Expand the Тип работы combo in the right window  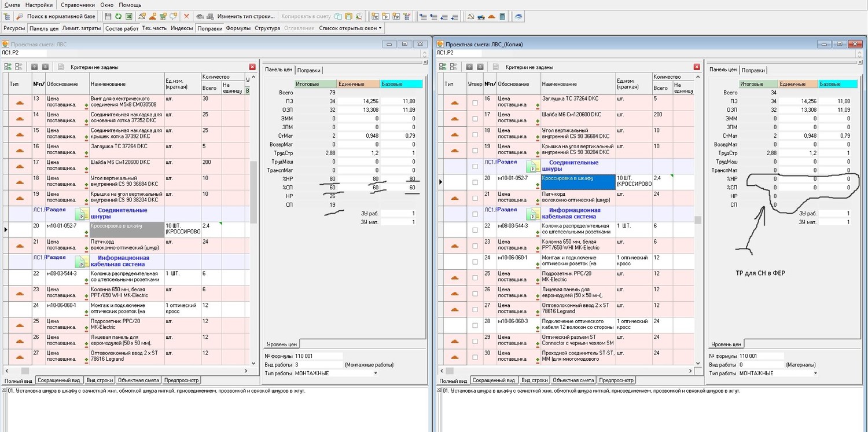point(816,374)
